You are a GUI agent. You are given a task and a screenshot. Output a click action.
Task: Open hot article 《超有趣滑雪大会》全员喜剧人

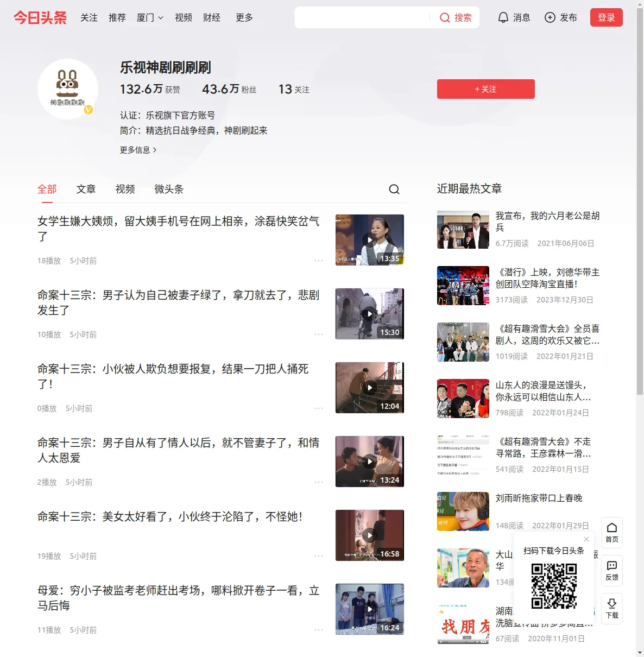pyautogui.click(x=548, y=334)
